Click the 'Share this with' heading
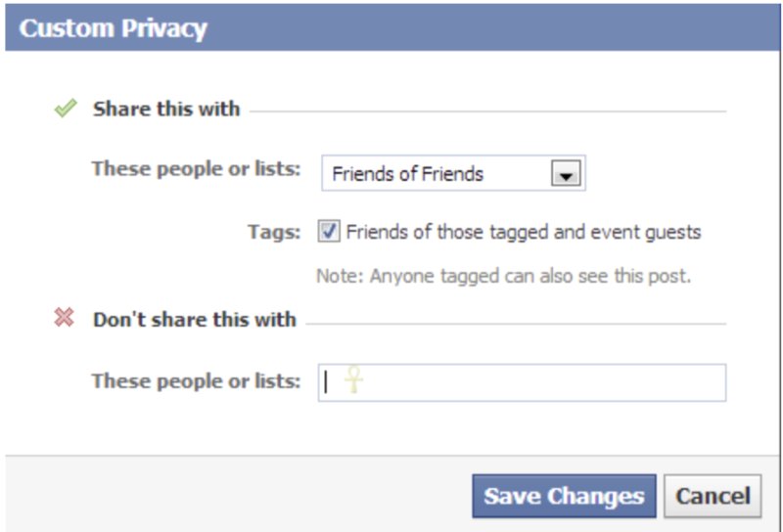This screenshot has height=532, width=783. tap(166, 109)
